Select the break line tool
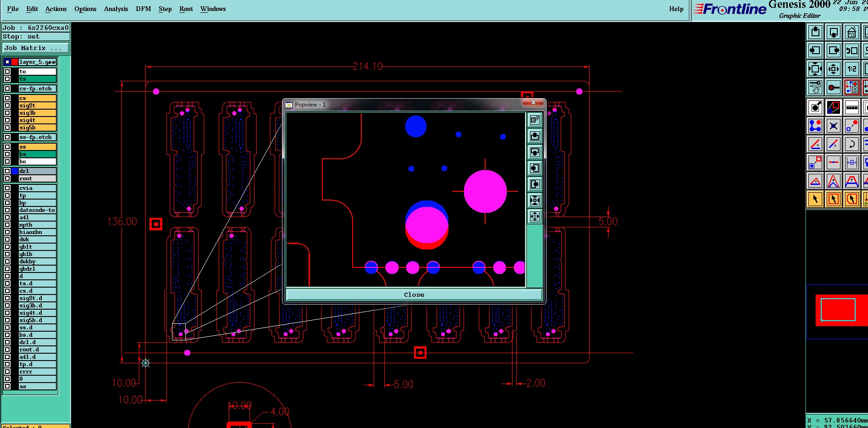The height and width of the screenshot is (428, 868). point(834,162)
